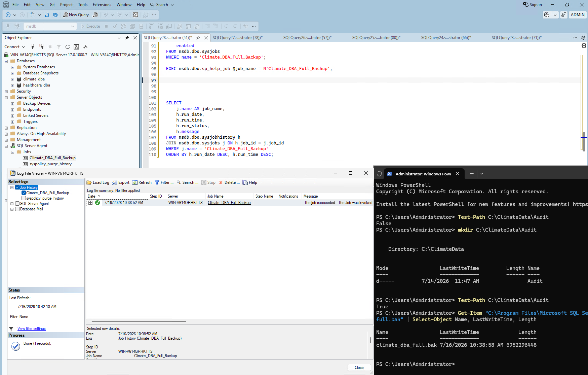Click the Navigate Backward arrow icon

8,15
